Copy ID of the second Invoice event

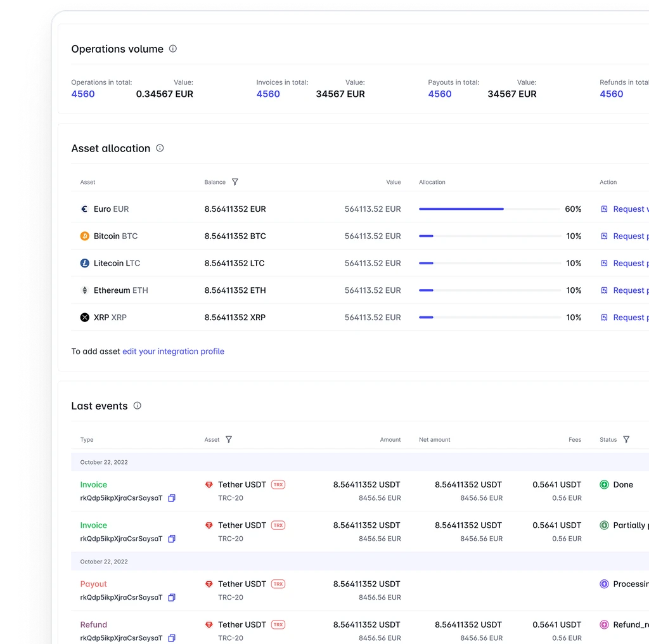(x=172, y=538)
